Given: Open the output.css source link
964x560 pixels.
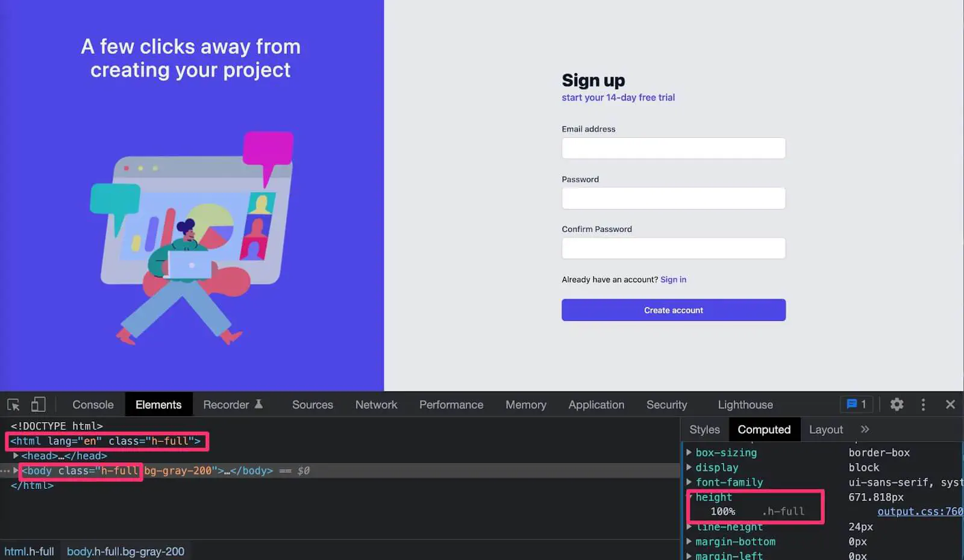Looking at the screenshot, I should coord(919,511).
